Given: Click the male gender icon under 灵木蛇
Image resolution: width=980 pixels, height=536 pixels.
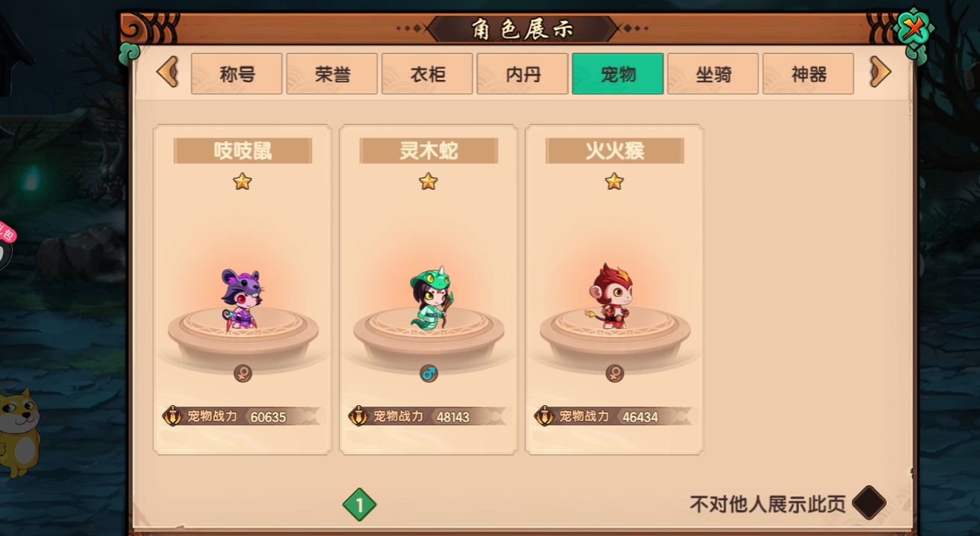Looking at the screenshot, I should (x=429, y=373).
